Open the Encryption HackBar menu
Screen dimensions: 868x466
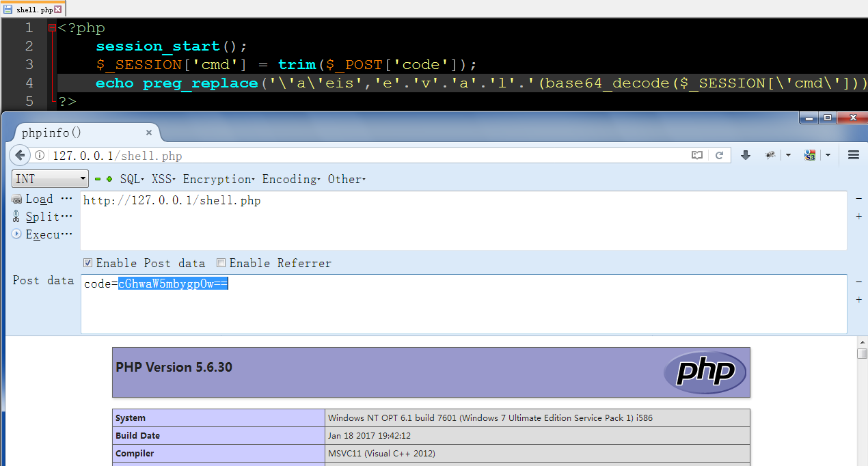[x=219, y=179]
